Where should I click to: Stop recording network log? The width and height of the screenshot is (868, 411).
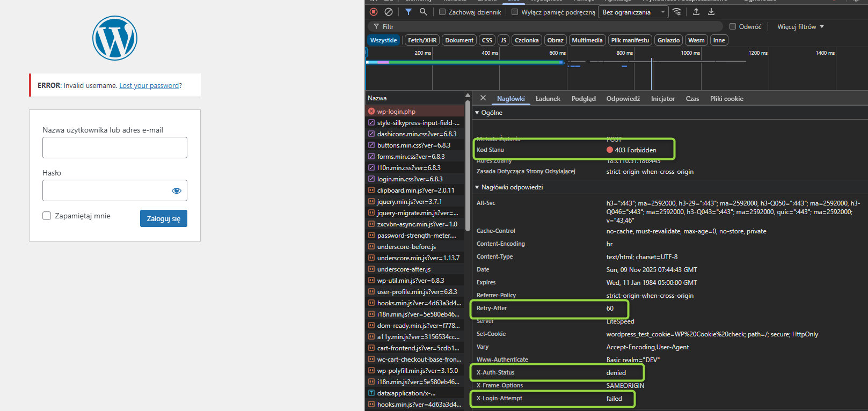[x=374, y=12]
